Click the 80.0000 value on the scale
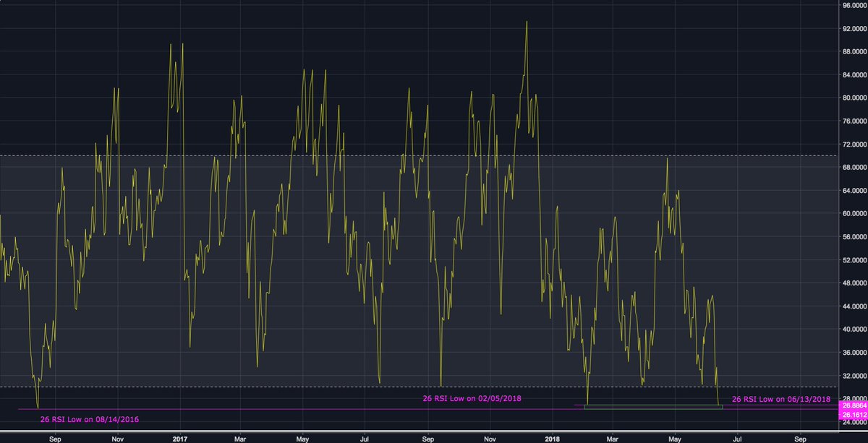Image resolution: width=868 pixels, height=443 pixels. pyautogui.click(x=855, y=98)
